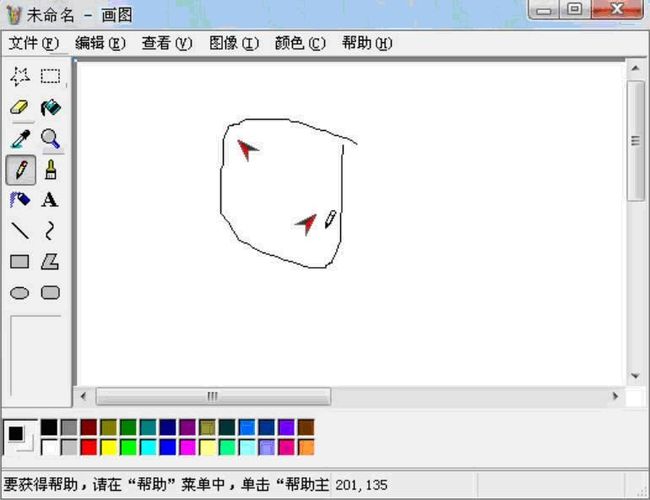Screen dimensions: 650x500
Task: Select the bright red color swatch
Action: (x=89, y=447)
